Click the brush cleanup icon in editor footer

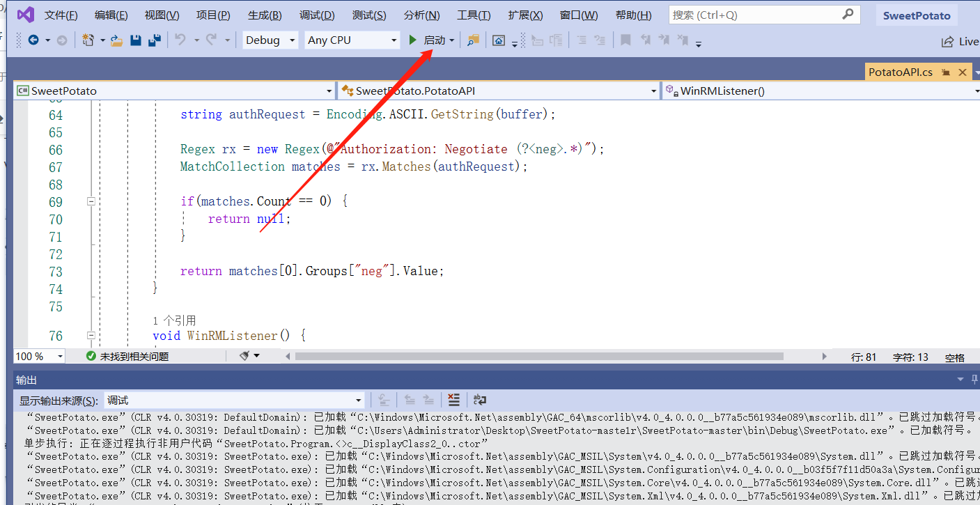245,356
